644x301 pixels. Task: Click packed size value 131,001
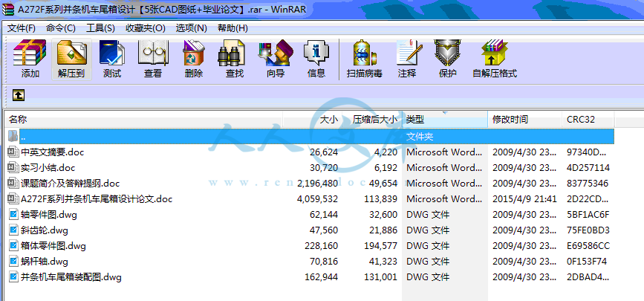381,277
